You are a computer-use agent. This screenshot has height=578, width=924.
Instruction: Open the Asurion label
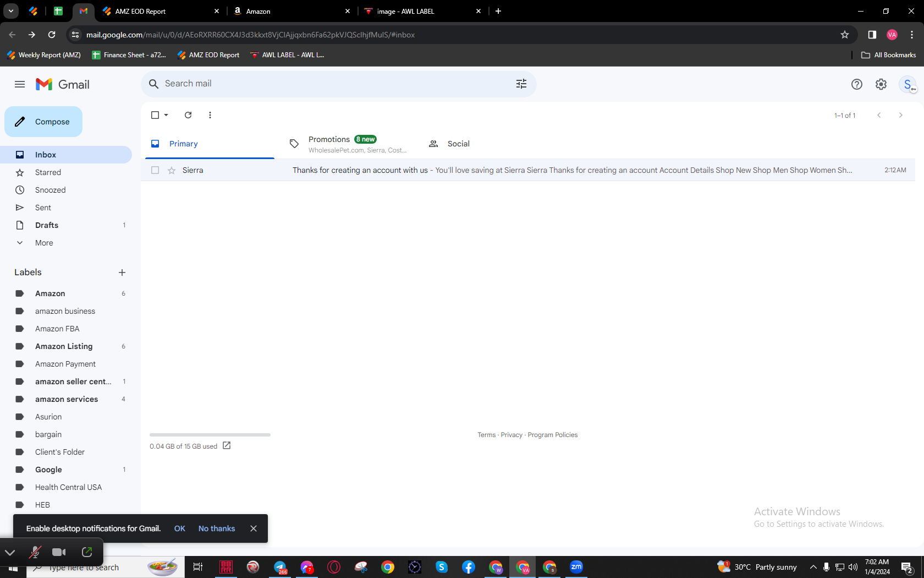click(x=66, y=417)
